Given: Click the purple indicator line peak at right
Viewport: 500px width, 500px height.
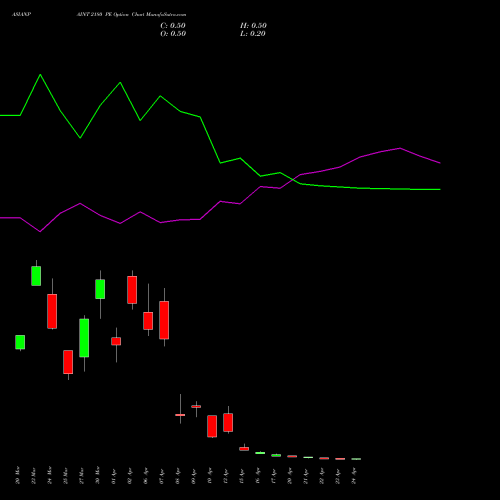Looking at the screenshot, I should coord(400,148).
